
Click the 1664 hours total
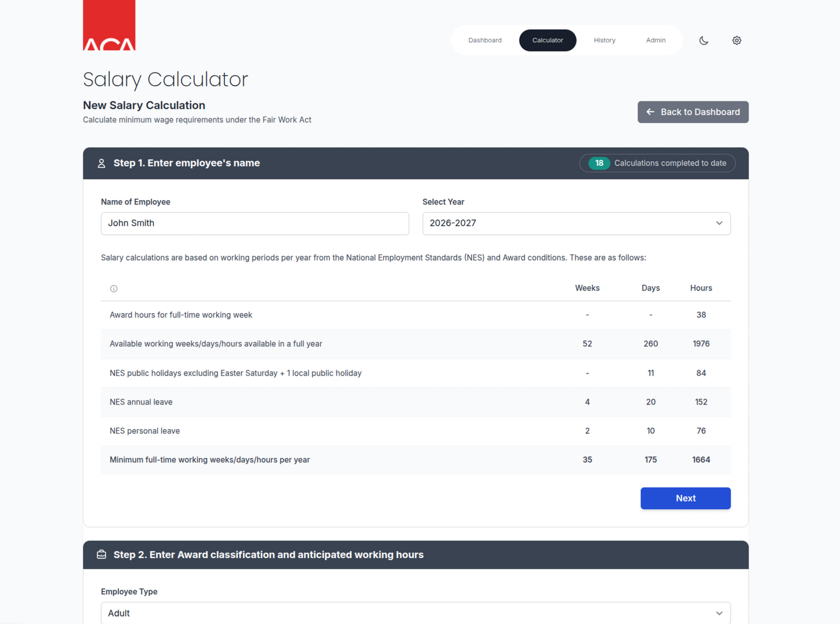pyautogui.click(x=701, y=460)
